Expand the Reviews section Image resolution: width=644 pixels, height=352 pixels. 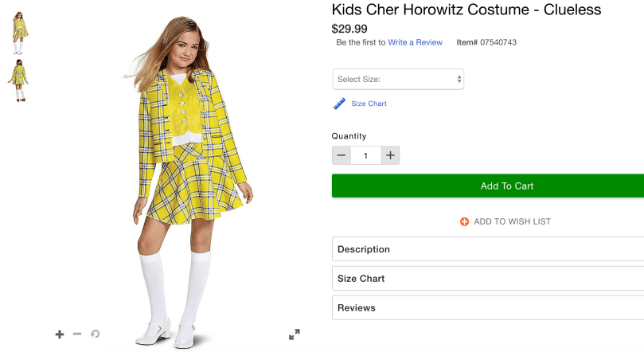(x=487, y=307)
